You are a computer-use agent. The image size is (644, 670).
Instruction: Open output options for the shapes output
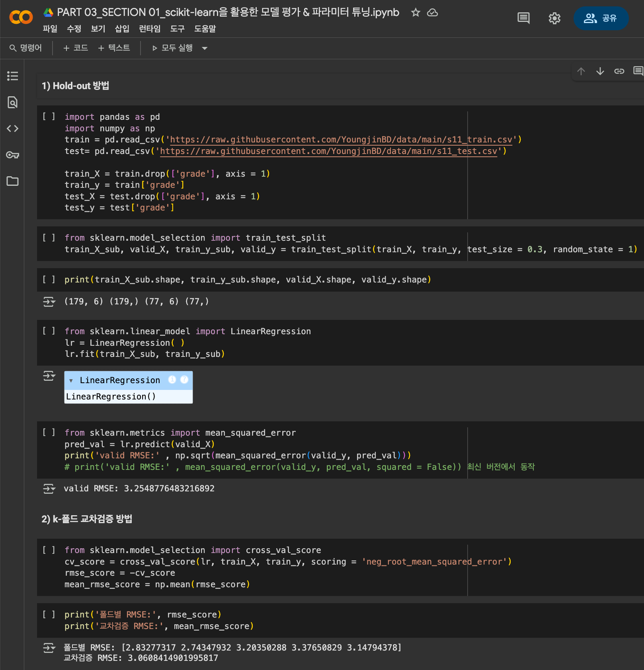tap(49, 302)
